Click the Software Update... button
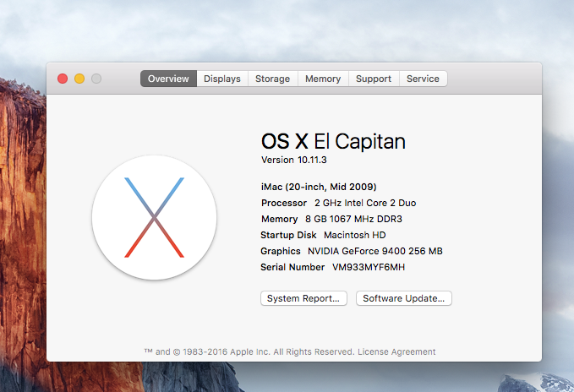 [x=404, y=298]
